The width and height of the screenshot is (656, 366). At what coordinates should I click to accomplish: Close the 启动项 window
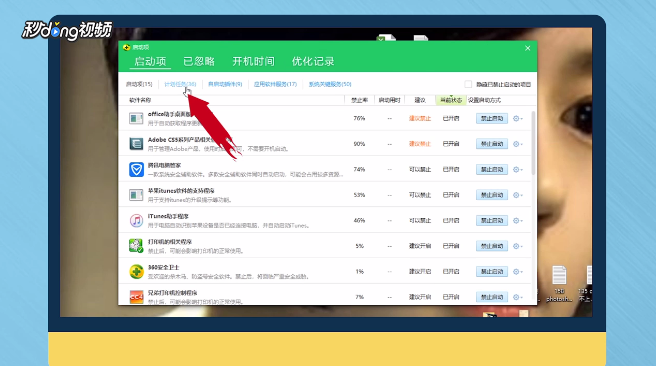tap(528, 48)
